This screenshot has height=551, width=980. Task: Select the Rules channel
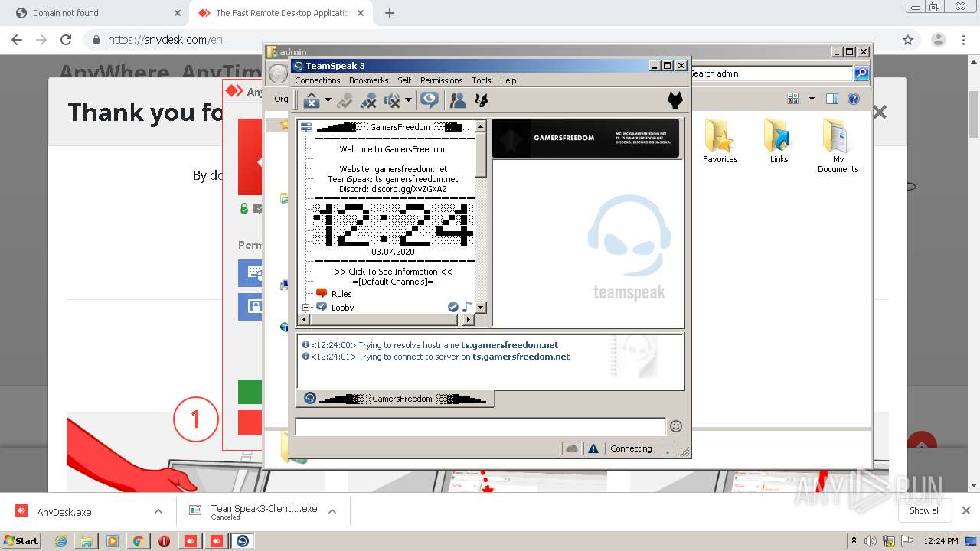(341, 294)
